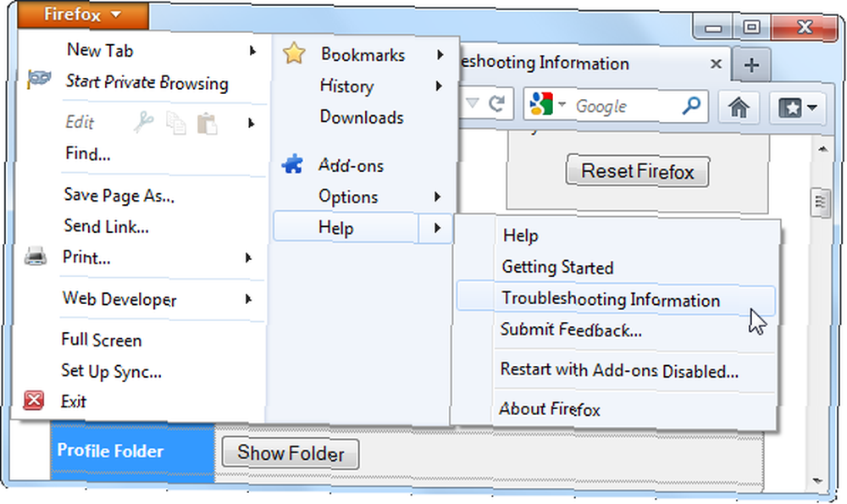Click the Add-ons puzzle piece icon
847x504 pixels.
tap(292, 164)
